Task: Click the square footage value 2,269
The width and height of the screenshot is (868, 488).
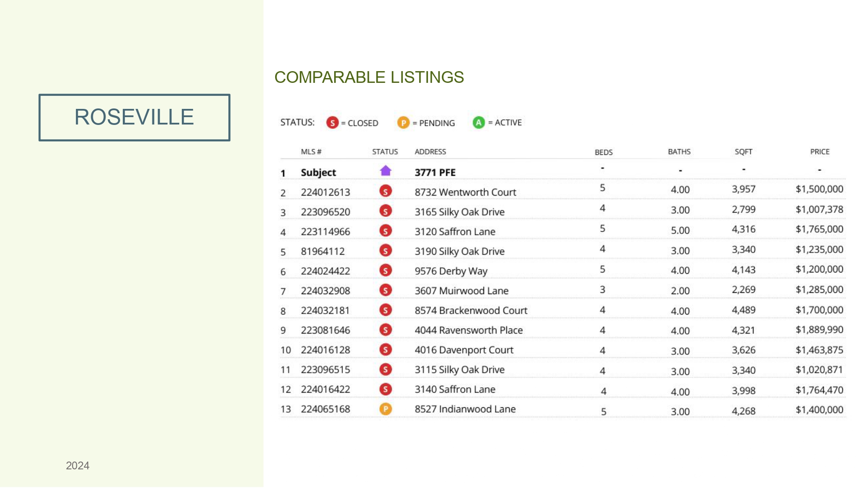Action: 743,290
